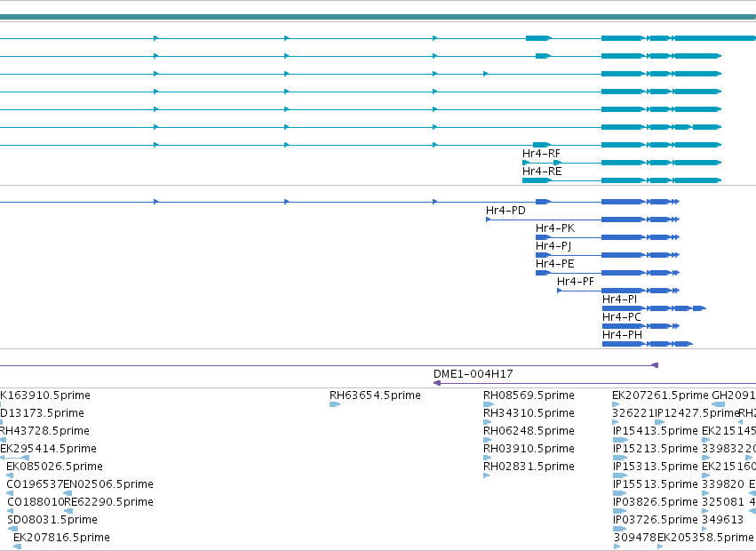This screenshot has height=551, width=756.
Task: Open the RH63654.5prime EST label
Action: click(375, 395)
